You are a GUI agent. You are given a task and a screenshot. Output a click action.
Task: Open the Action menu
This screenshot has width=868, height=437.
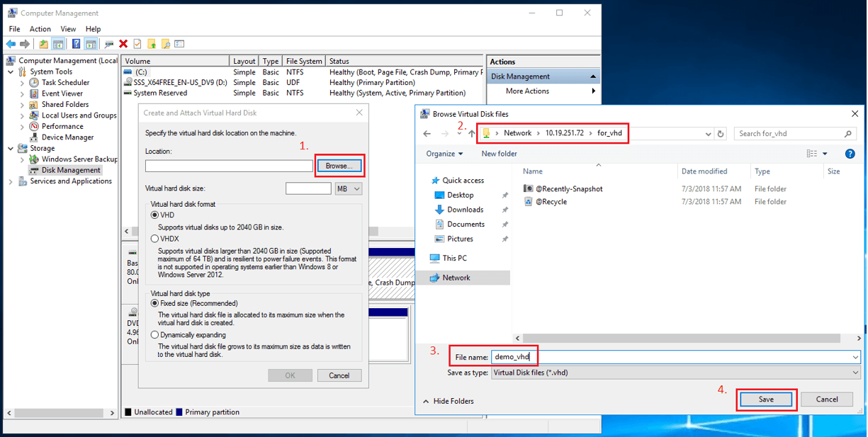click(40, 29)
